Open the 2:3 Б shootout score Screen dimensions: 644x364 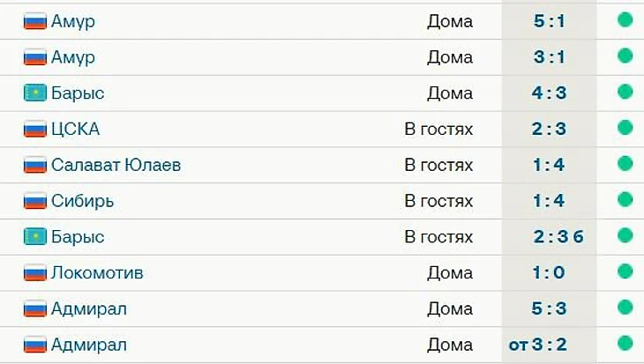pyautogui.click(x=558, y=236)
